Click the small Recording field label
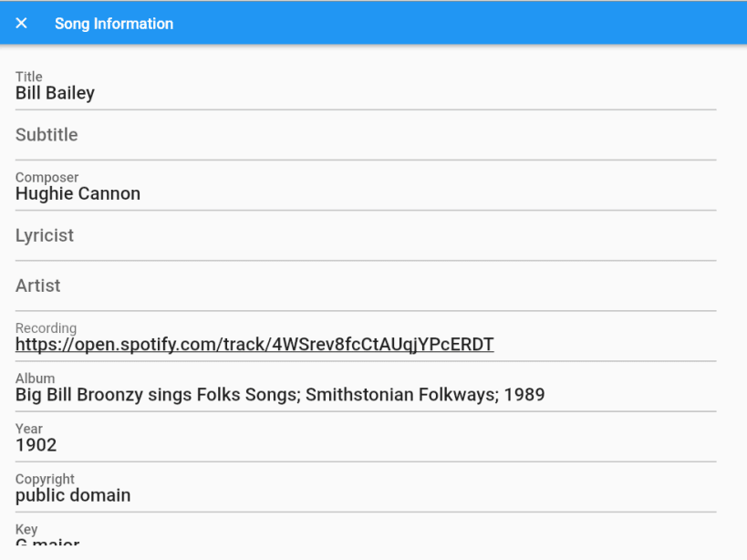The width and height of the screenshot is (747, 560). tap(47, 328)
